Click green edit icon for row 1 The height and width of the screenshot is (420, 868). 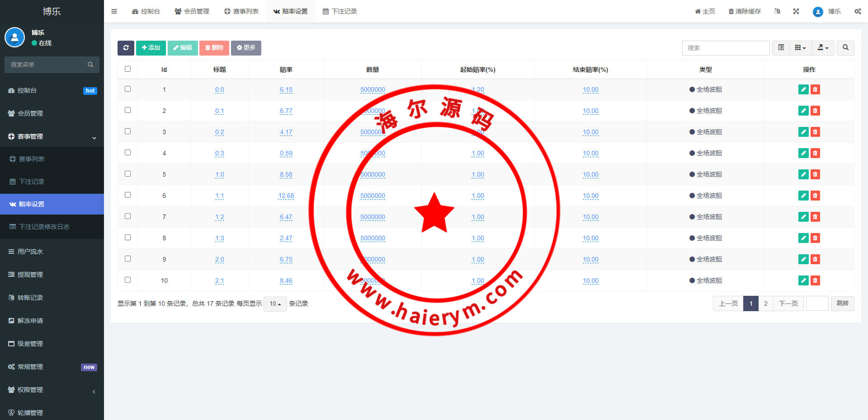click(803, 89)
